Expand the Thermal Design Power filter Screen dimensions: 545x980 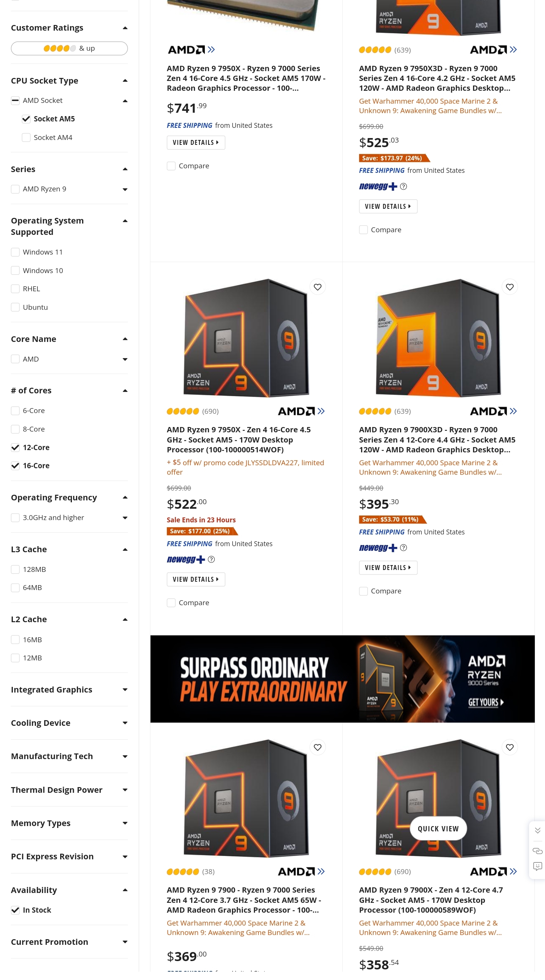pyautogui.click(x=69, y=789)
